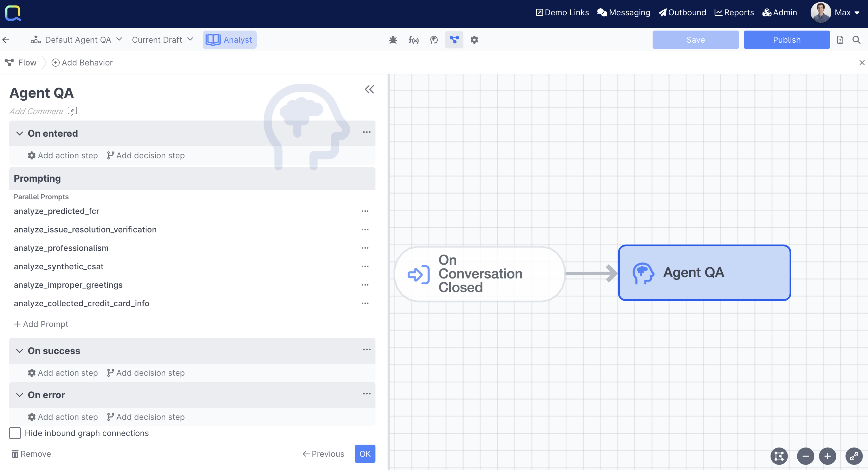Open the Default Agent QA dropdown
The height and width of the screenshot is (470, 868).
pyautogui.click(x=77, y=40)
